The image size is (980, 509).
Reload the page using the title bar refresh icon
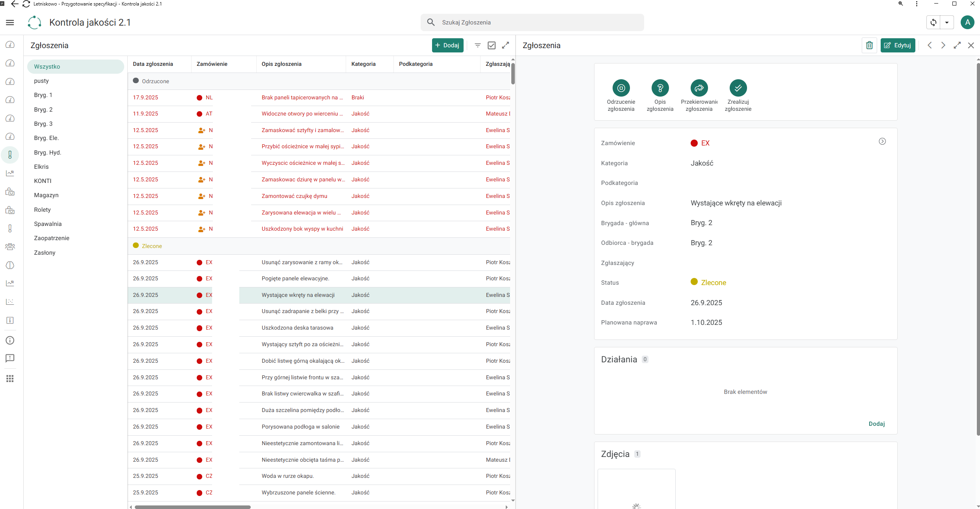coord(26,4)
